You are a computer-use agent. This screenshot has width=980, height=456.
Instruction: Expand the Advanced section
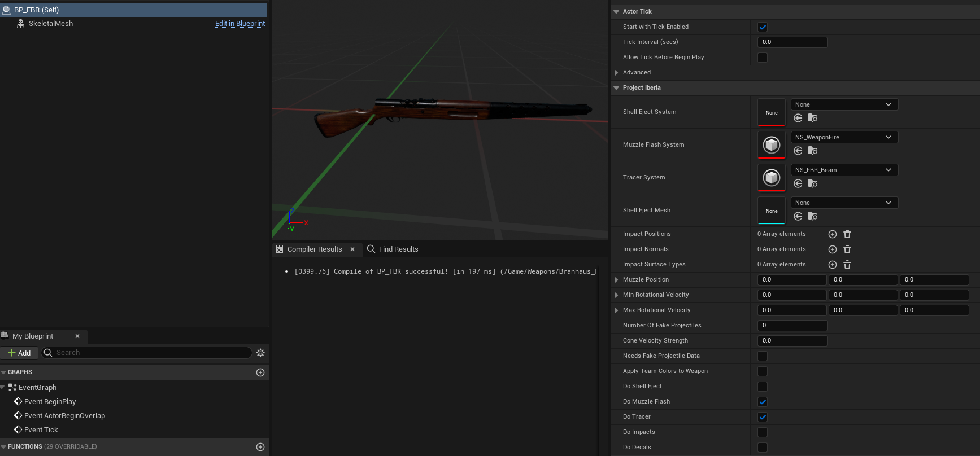click(x=616, y=73)
